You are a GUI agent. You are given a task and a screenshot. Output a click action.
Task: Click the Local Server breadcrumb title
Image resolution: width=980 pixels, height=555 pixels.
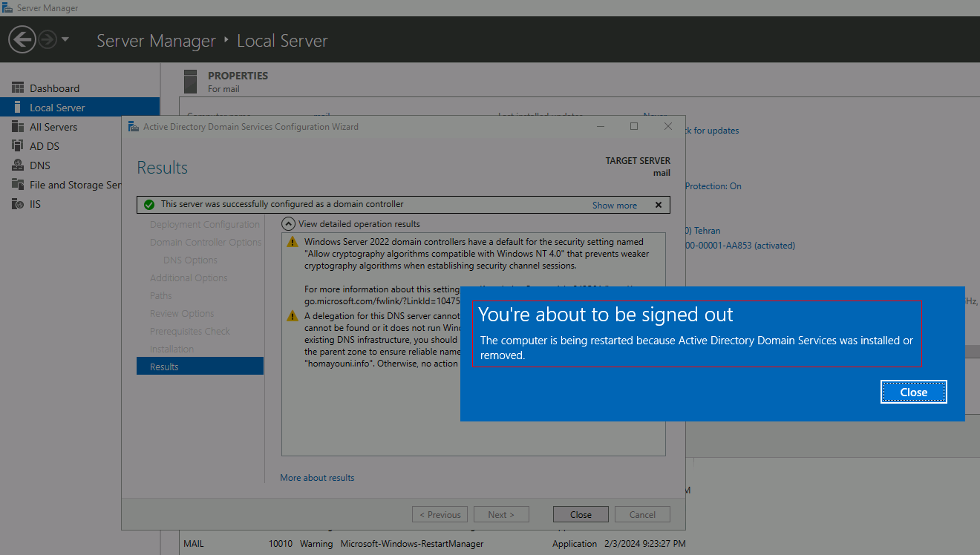point(282,41)
